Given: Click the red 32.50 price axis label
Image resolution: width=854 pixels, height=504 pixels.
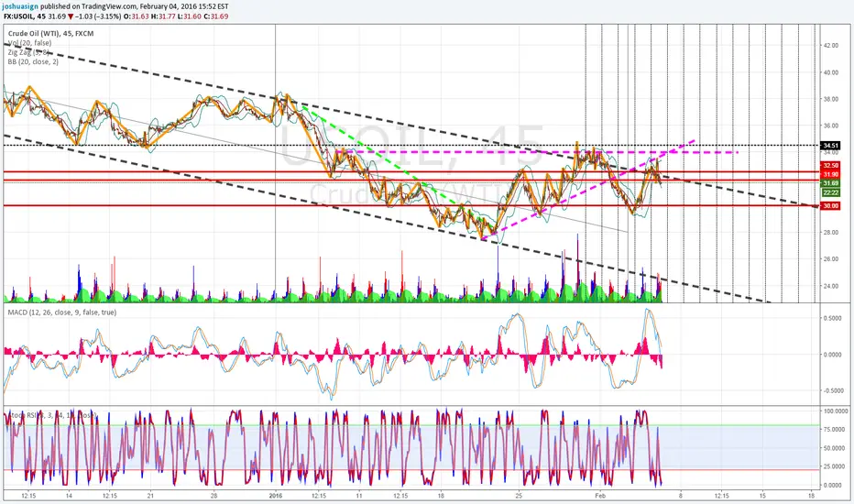Looking at the screenshot, I should click(x=830, y=165).
